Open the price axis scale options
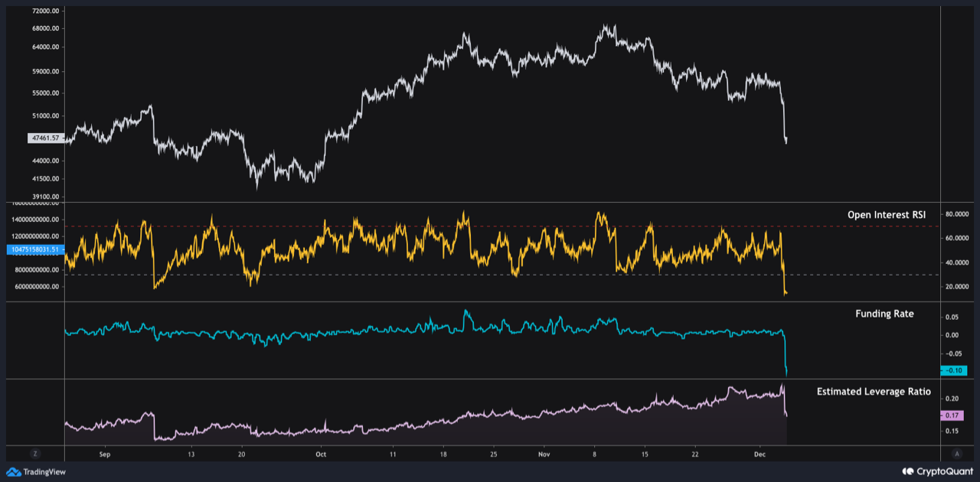 (34, 99)
